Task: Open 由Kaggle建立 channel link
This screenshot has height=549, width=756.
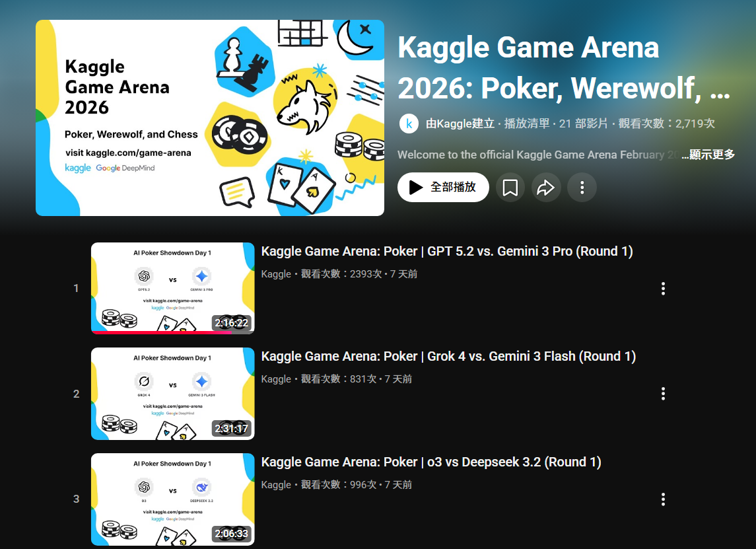Action: (x=460, y=124)
